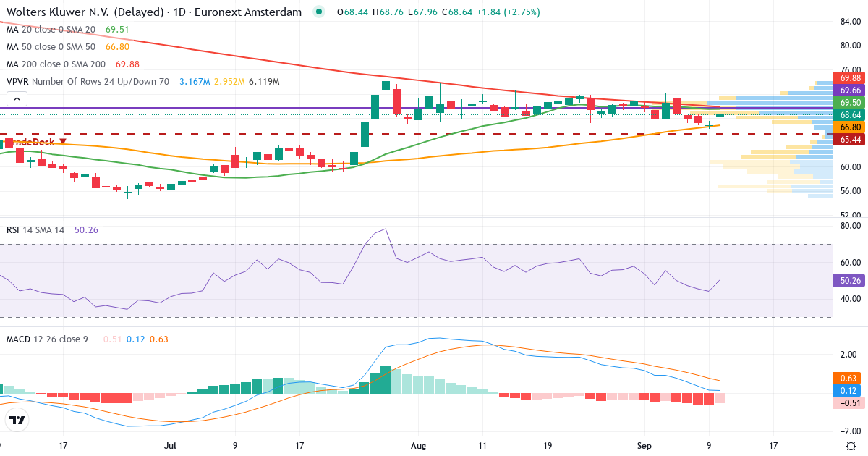Click the MACD 0.63 orange axis label

pos(847,378)
